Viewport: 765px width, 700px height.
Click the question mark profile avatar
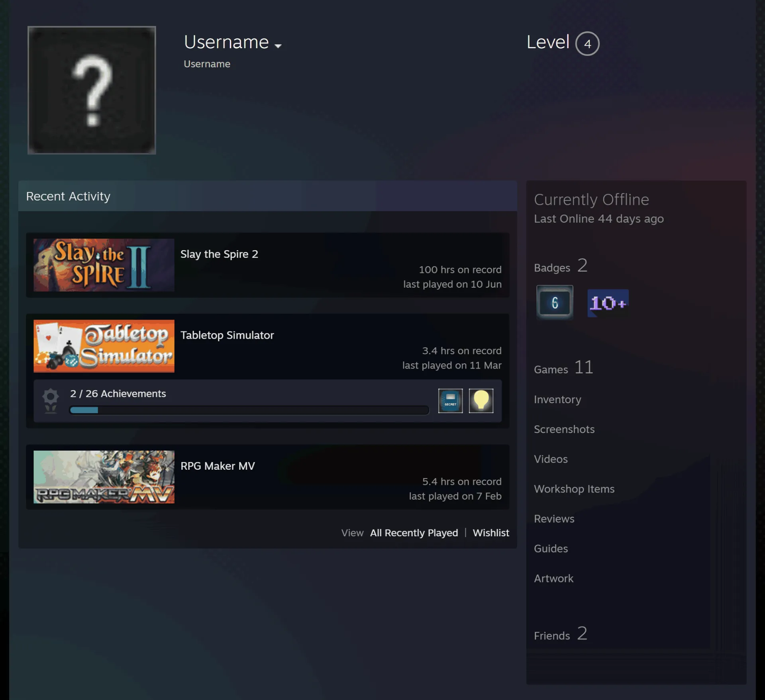tap(92, 90)
